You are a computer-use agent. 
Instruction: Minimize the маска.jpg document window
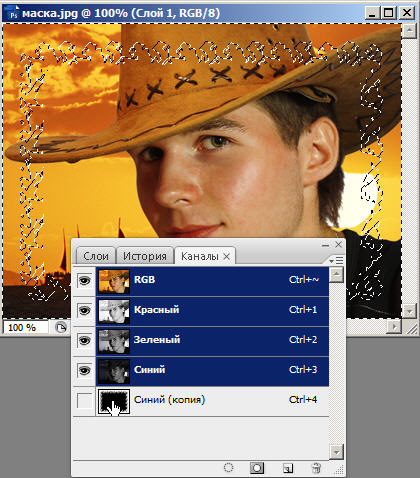pos(372,13)
